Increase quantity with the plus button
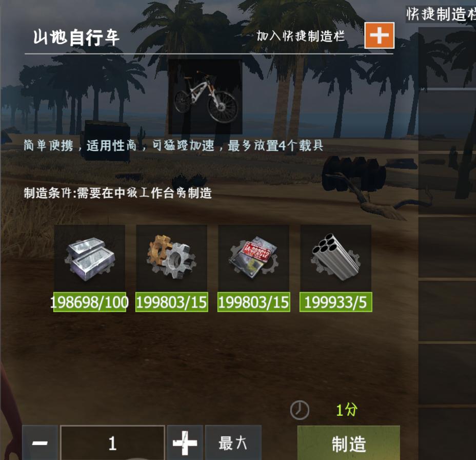This screenshot has height=460, width=476. coord(185,443)
